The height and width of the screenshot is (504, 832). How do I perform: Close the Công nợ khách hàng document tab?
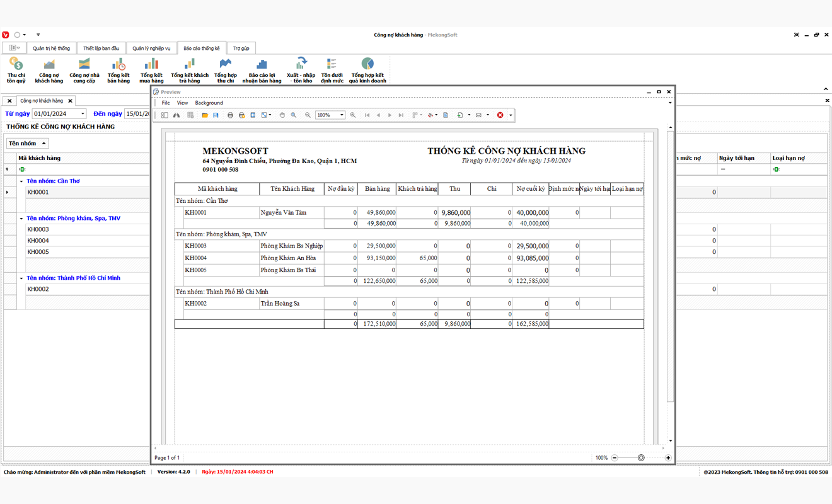pyautogui.click(x=71, y=101)
